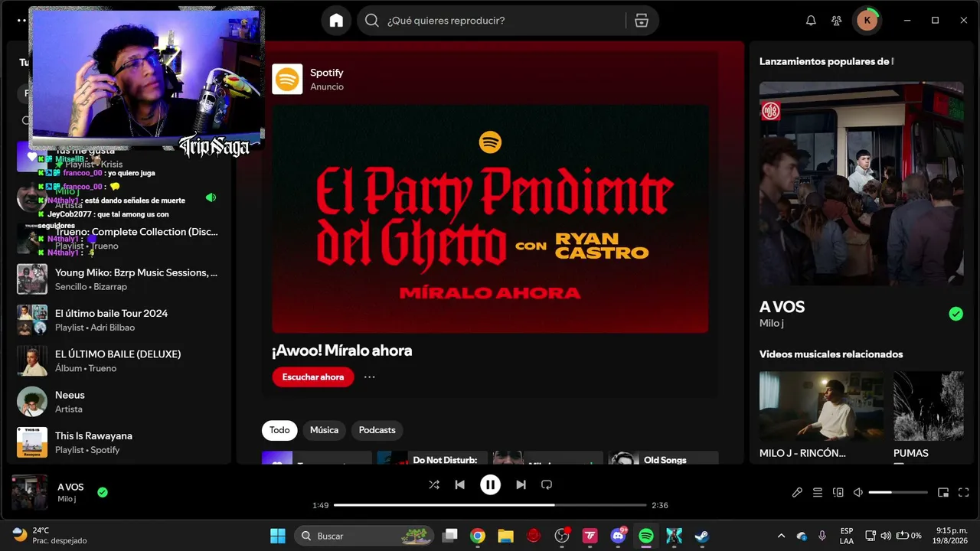This screenshot has height=551, width=980.
Task: Open the Browse icon in search bar
Action: pyautogui.click(x=642, y=21)
